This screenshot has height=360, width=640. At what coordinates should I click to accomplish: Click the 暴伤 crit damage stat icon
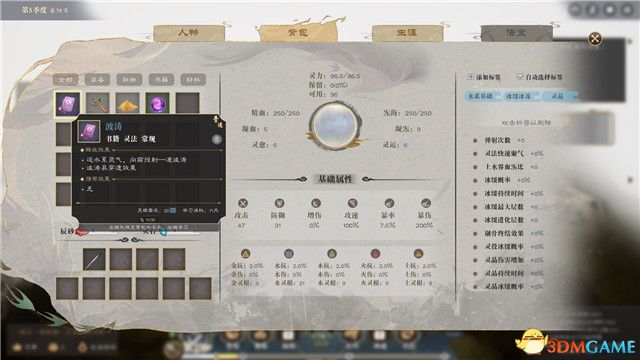click(x=426, y=203)
